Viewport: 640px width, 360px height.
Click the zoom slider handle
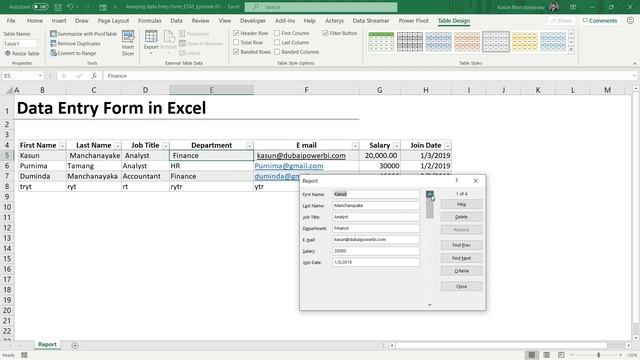598,355
